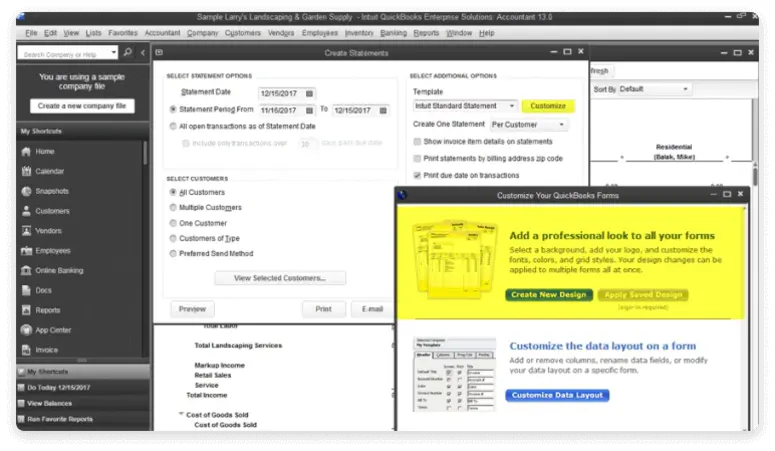
Task: Collapse the Cost of Goods Sold group
Action: 181,414
